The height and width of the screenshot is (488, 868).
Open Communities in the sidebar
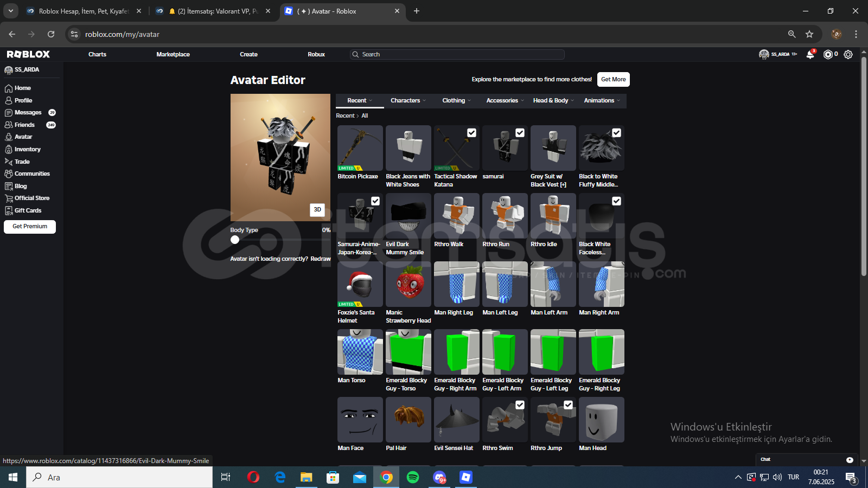(x=32, y=174)
